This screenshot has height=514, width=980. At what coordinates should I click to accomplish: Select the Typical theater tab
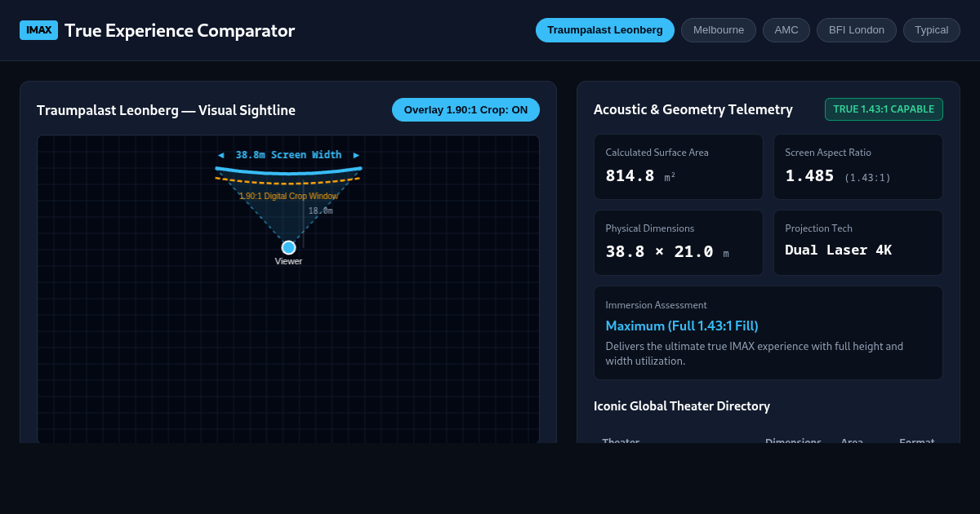[x=932, y=30]
